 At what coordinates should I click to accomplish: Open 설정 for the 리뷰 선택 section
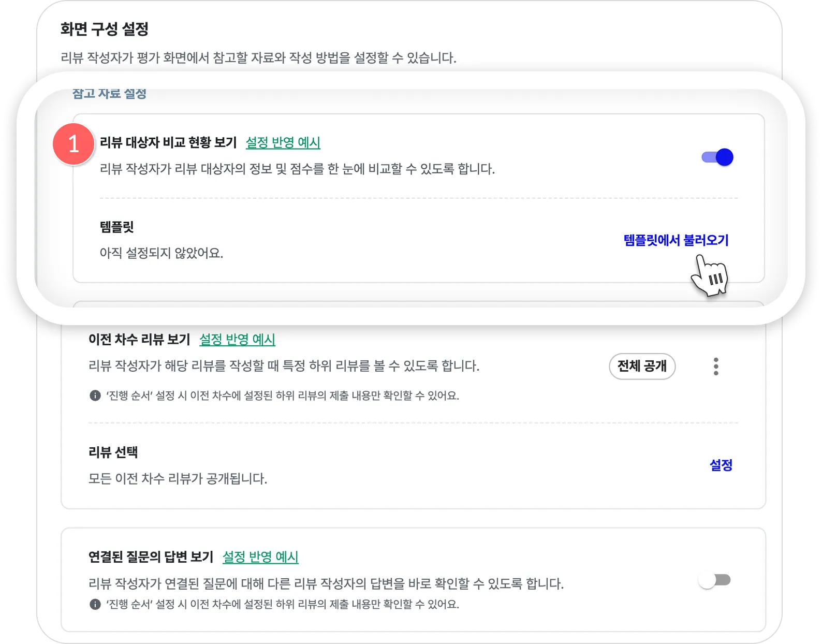point(721,465)
